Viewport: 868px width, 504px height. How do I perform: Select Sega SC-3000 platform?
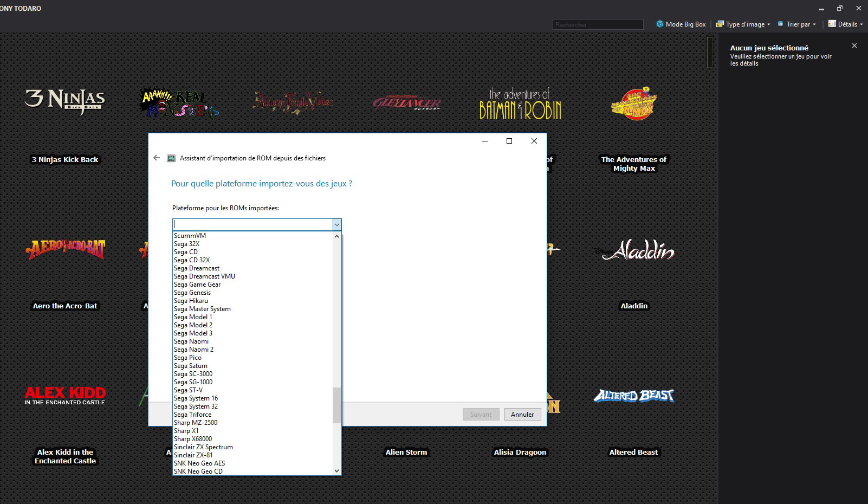tap(252, 374)
